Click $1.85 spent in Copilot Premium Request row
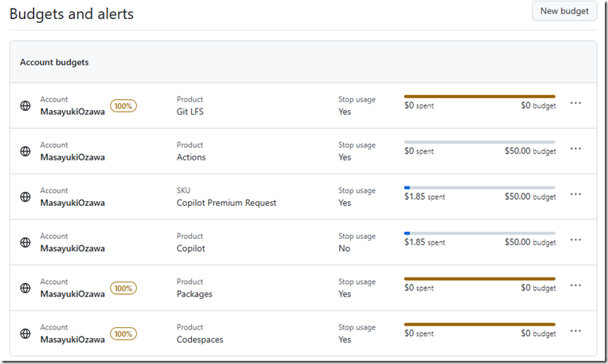The height and width of the screenshot is (364, 608). click(x=425, y=197)
